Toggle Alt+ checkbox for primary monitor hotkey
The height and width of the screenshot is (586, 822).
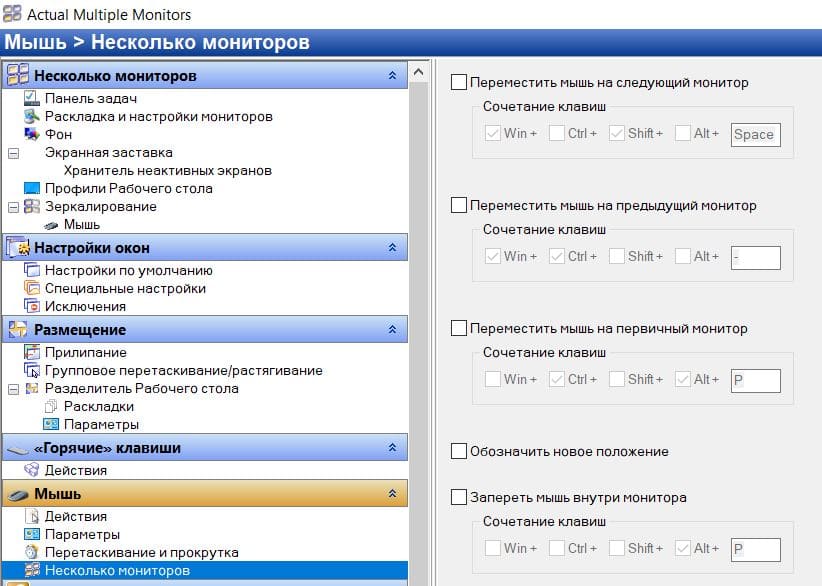tap(683, 379)
